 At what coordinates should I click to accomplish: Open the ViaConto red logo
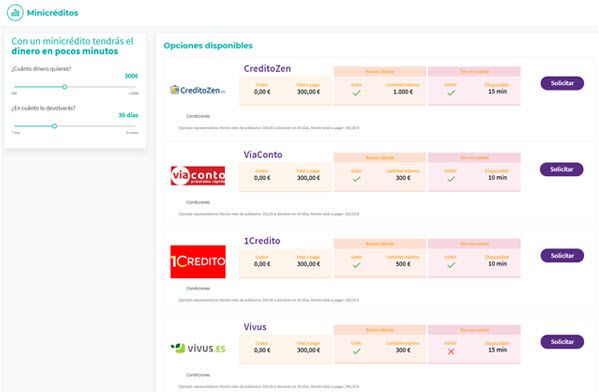[x=198, y=176]
